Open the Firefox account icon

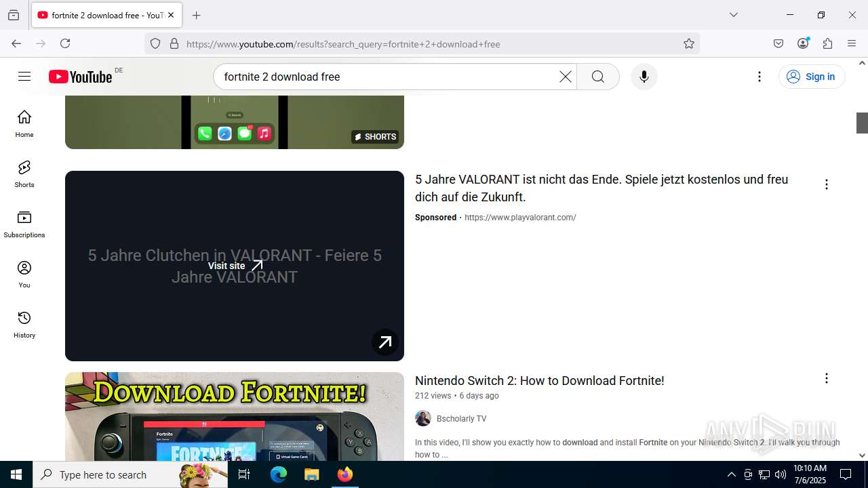(x=803, y=43)
